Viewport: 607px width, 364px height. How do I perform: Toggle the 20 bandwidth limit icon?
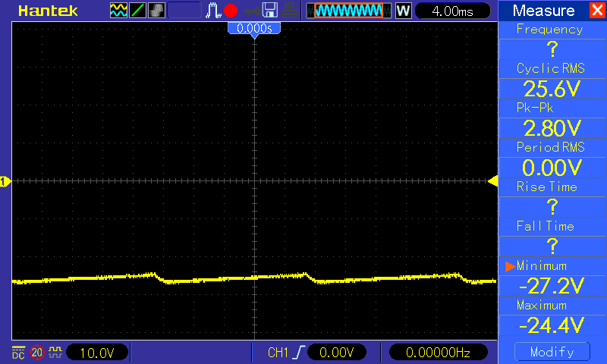(x=37, y=353)
